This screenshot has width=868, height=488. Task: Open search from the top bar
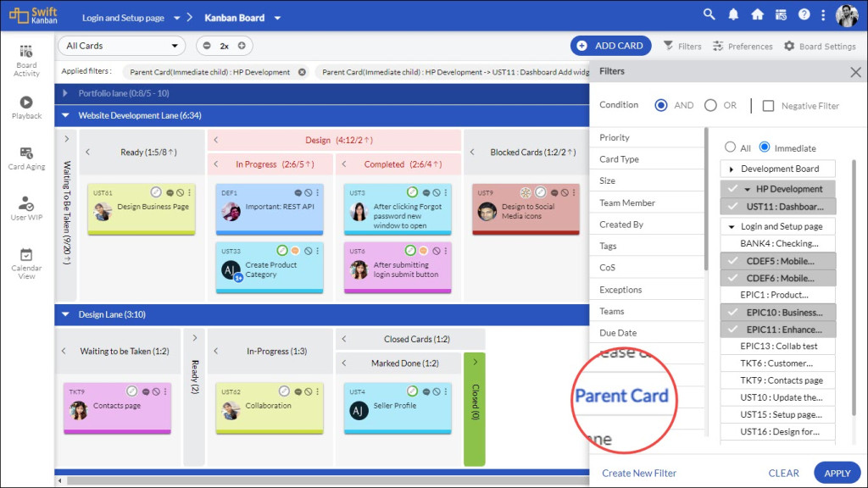click(709, 14)
